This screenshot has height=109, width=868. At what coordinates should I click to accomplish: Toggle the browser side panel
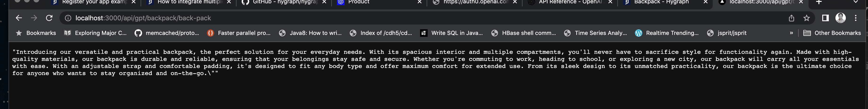coord(825,18)
